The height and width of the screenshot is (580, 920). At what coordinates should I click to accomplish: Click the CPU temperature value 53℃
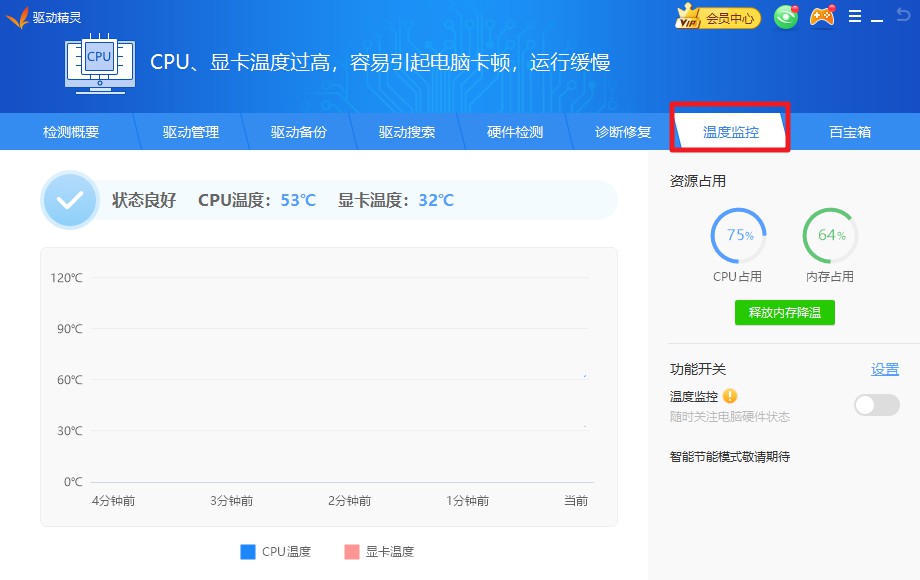[x=298, y=200]
